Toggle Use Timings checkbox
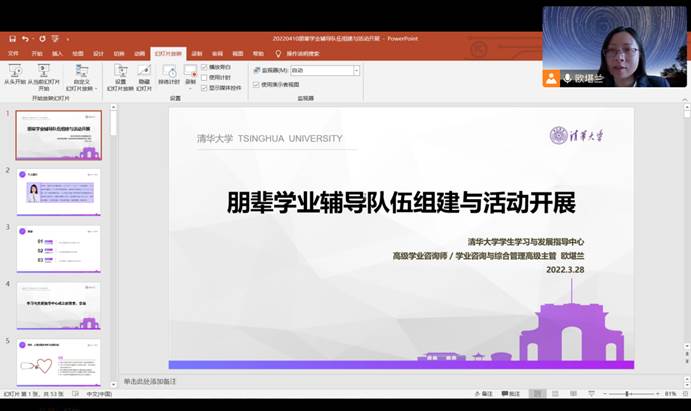Image resolution: width=691 pixels, height=411 pixels. click(204, 78)
